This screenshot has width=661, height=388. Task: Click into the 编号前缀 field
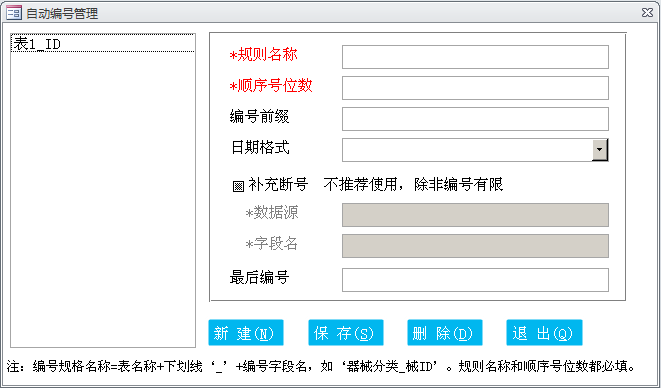click(475, 119)
